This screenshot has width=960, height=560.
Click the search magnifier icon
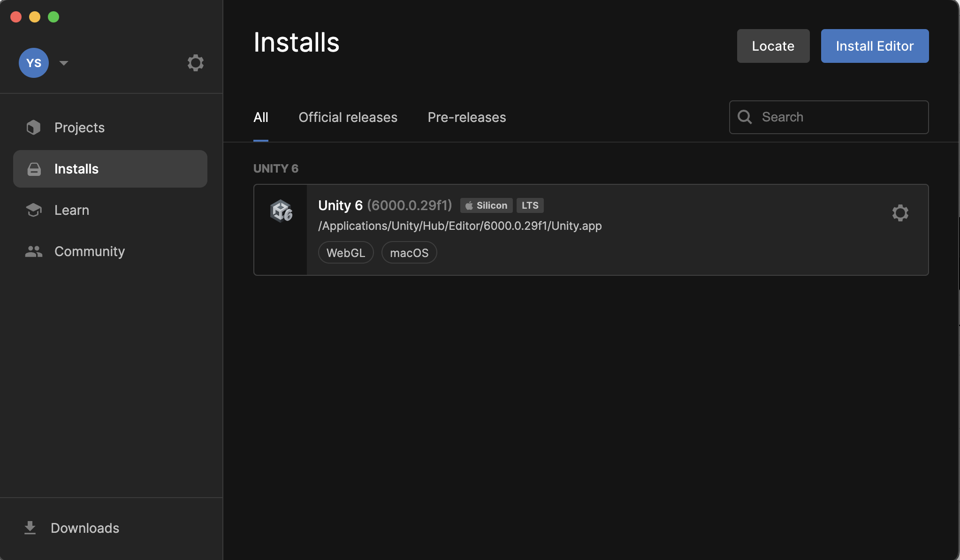click(x=745, y=117)
